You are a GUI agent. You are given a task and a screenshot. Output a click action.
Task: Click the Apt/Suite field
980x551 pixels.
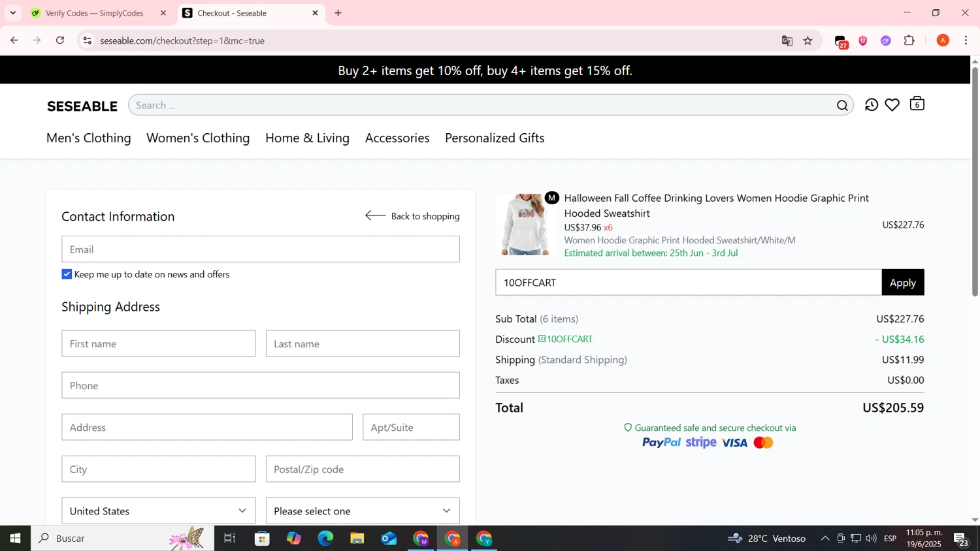click(x=411, y=427)
